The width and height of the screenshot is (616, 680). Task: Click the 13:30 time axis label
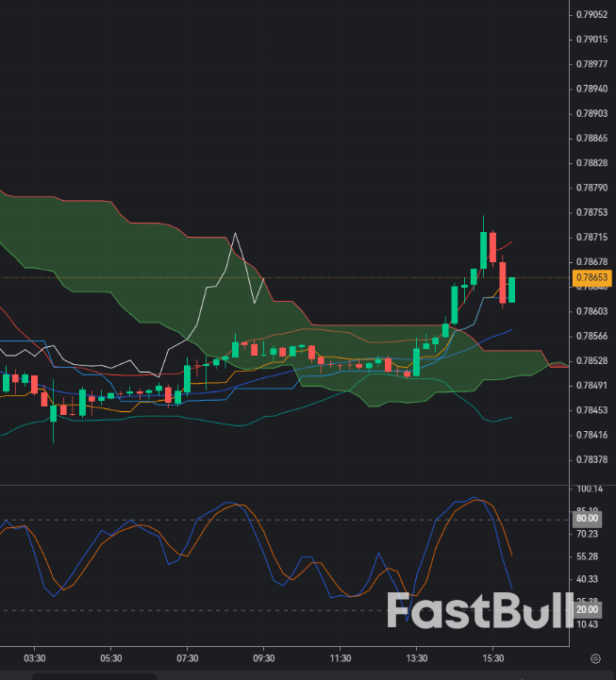pos(417,658)
